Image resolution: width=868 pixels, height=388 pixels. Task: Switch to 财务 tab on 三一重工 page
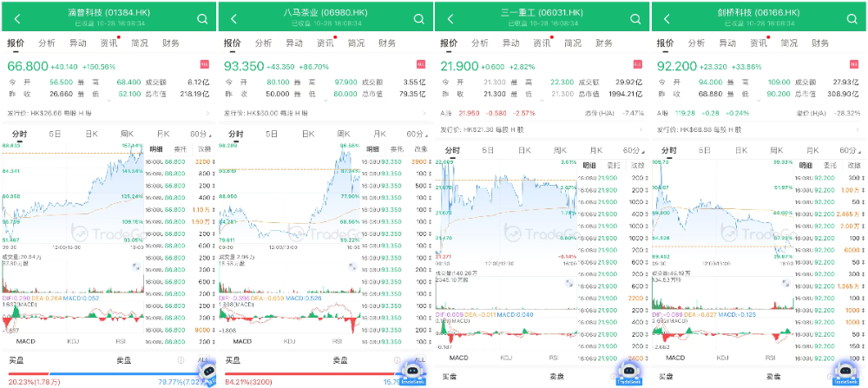(x=604, y=43)
